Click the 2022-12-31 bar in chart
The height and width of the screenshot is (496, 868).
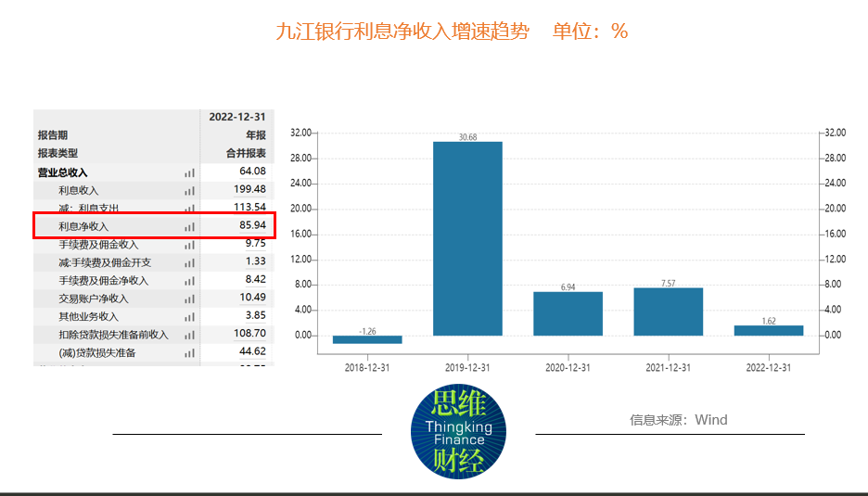tap(769, 330)
